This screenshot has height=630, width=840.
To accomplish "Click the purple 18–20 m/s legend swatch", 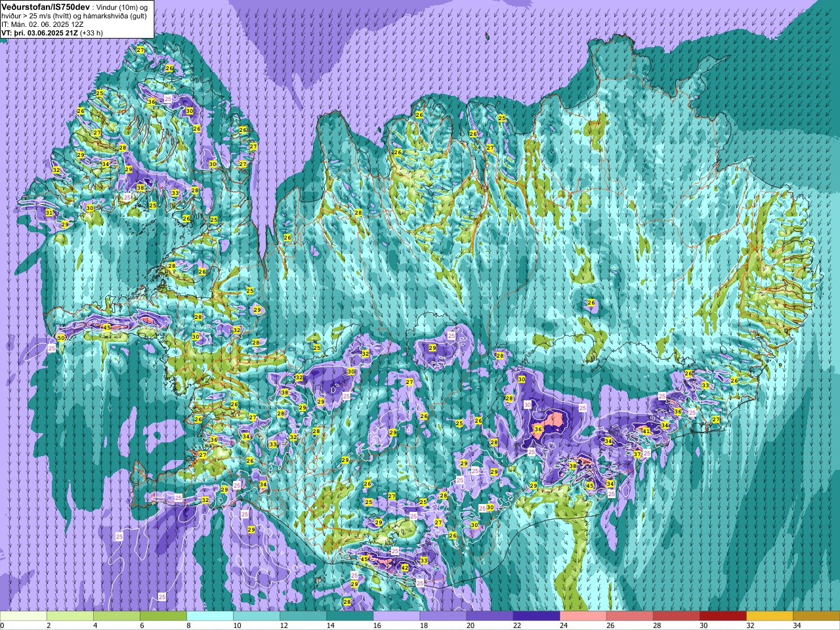I will (x=443, y=616).
